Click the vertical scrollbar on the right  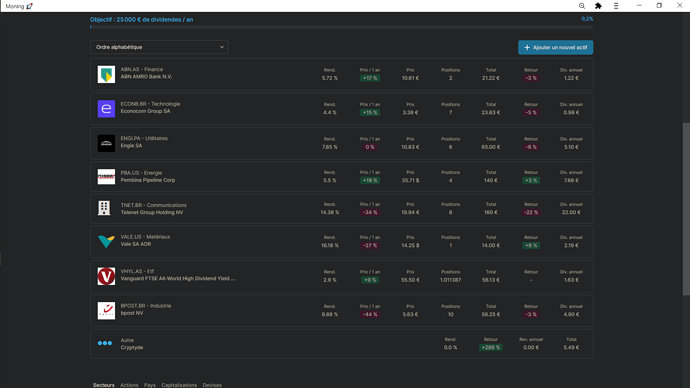686,209
